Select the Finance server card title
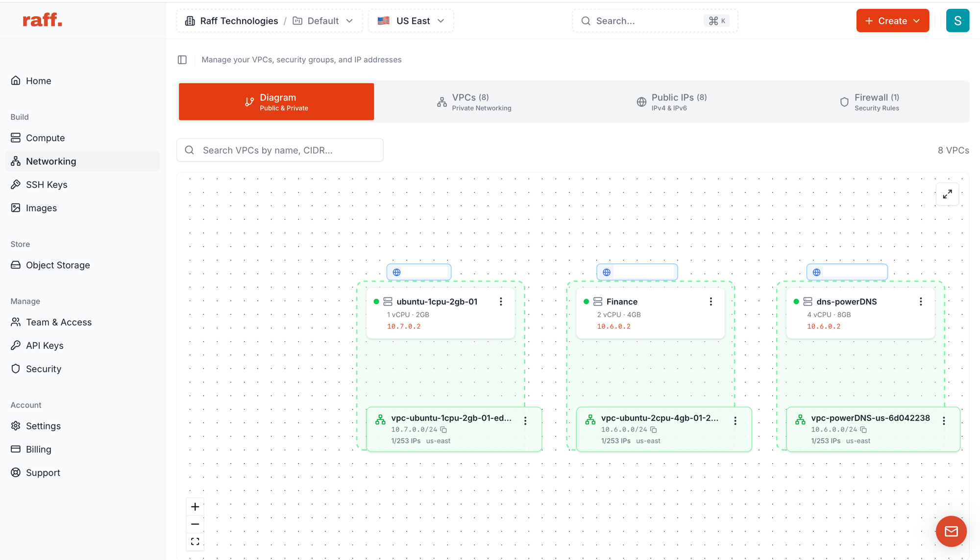980x560 pixels. point(622,302)
